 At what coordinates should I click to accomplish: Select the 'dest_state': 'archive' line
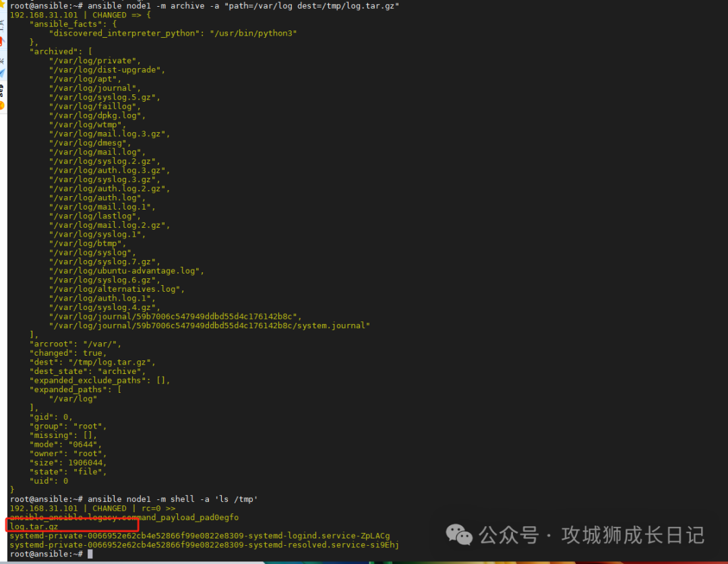tap(87, 371)
